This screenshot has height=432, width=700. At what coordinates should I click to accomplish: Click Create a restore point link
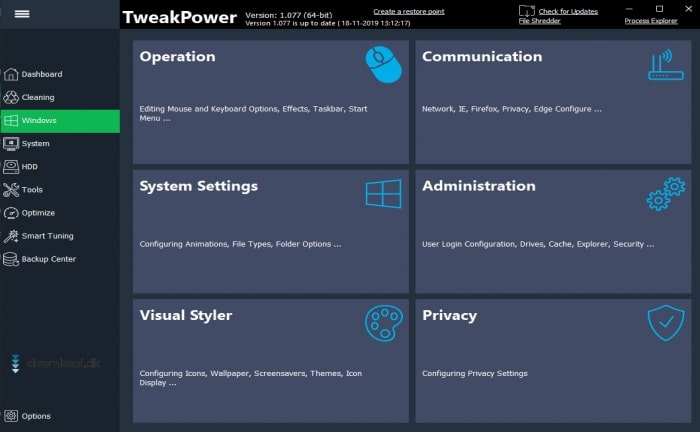(x=409, y=12)
